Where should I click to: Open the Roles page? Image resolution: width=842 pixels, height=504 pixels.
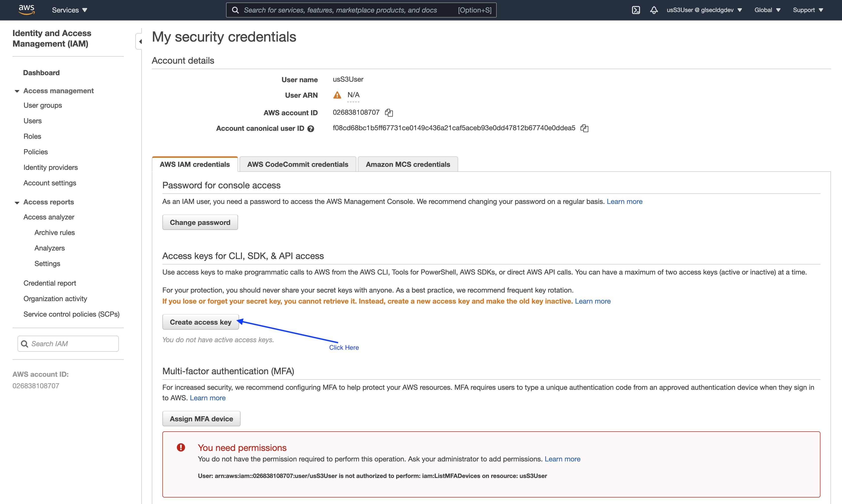32,137
